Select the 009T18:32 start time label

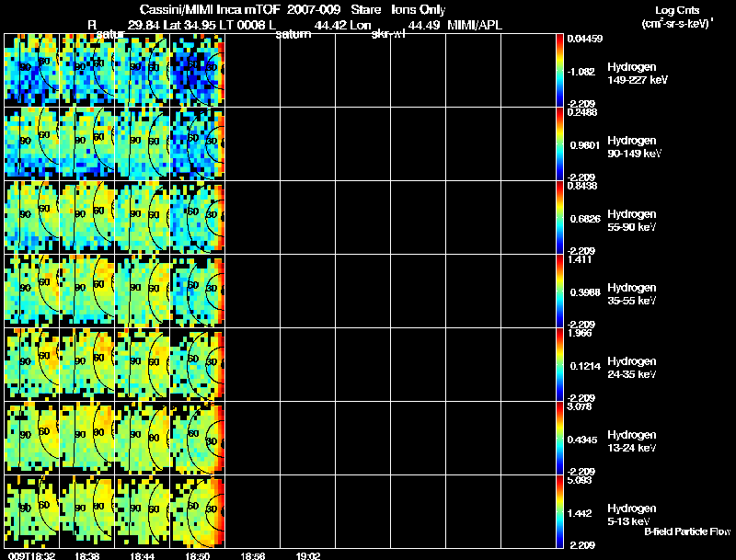(29, 554)
